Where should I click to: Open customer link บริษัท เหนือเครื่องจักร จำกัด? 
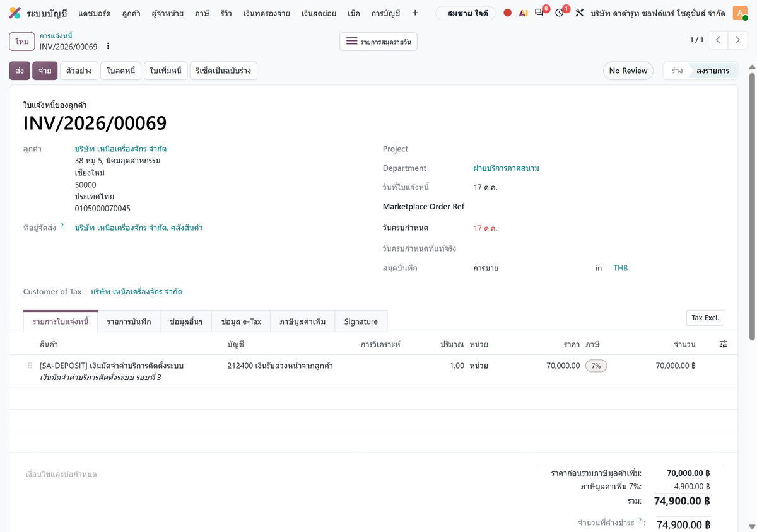click(x=120, y=149)
